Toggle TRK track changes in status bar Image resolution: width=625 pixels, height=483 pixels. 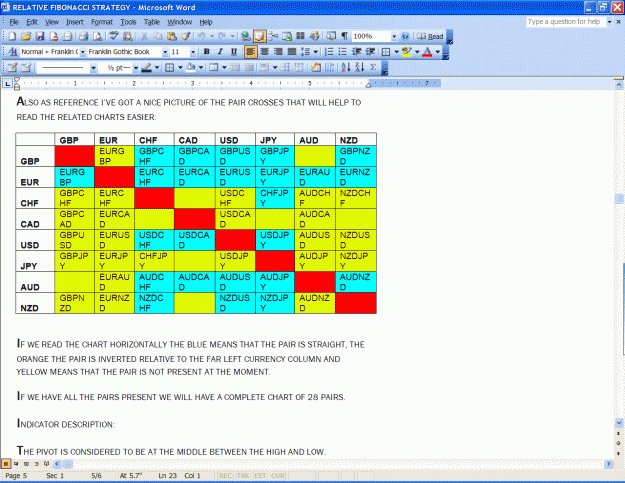pyautogui.click(x=243, y=475)
